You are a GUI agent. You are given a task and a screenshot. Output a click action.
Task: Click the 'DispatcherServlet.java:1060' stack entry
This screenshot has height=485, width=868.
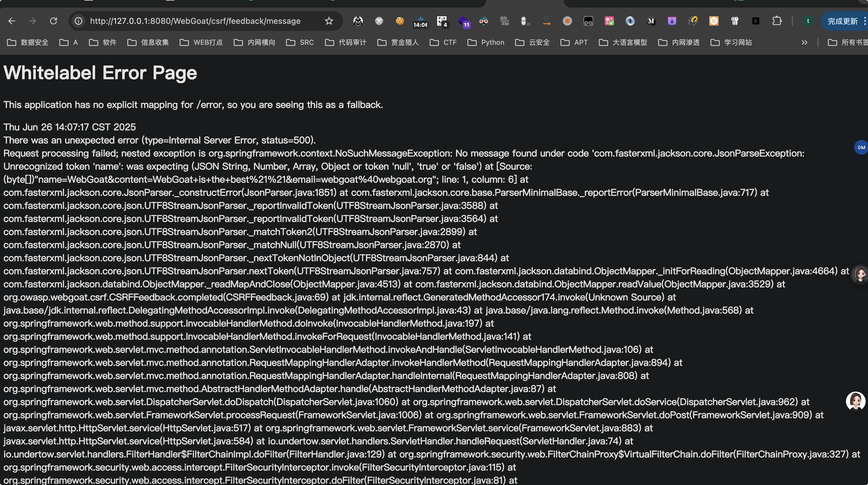[337, 402]
